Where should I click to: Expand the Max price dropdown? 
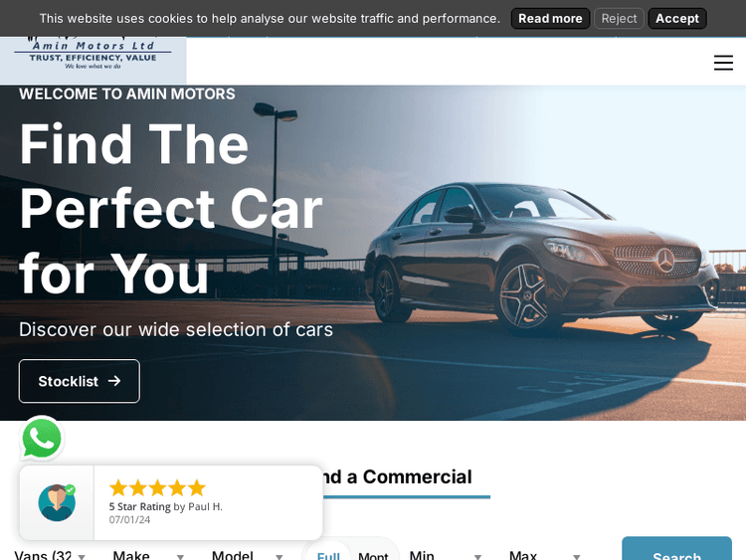[545, 555]
